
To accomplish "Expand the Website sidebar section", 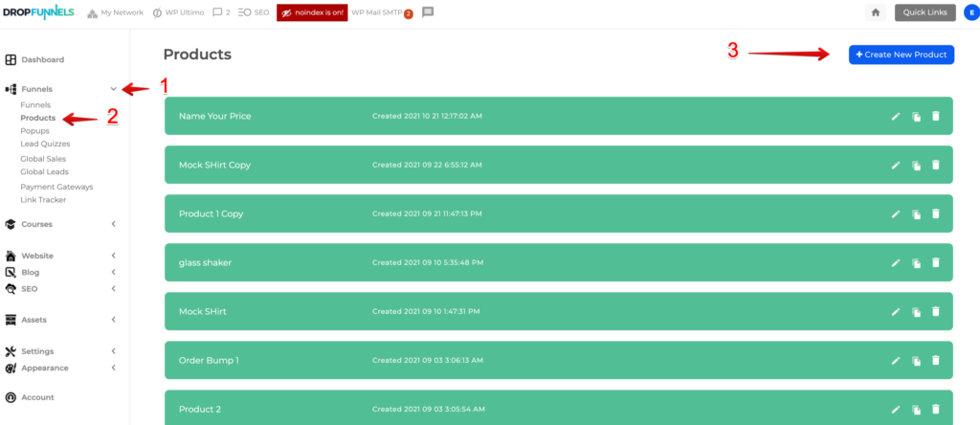I will [113, 256].
